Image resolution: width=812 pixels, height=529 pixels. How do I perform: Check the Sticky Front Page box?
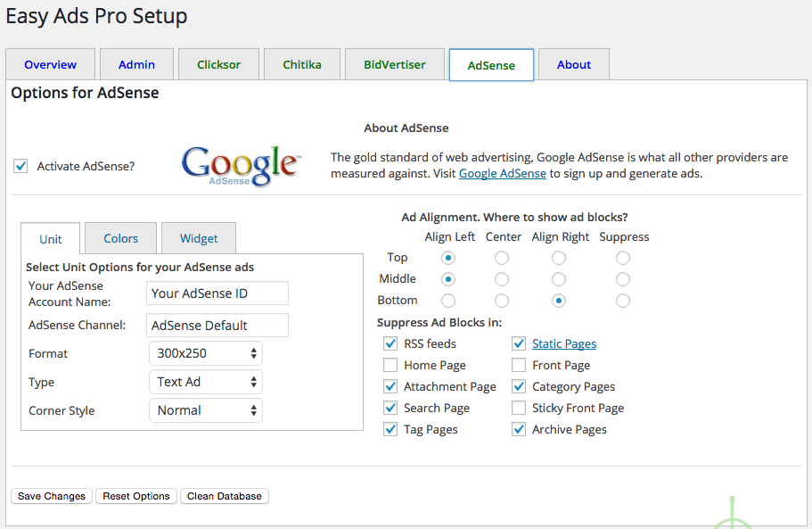point(519,409)
